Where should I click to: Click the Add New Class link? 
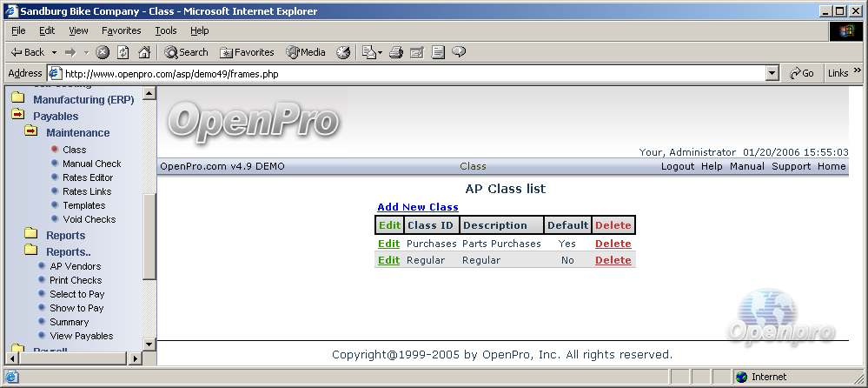[418, 207]
